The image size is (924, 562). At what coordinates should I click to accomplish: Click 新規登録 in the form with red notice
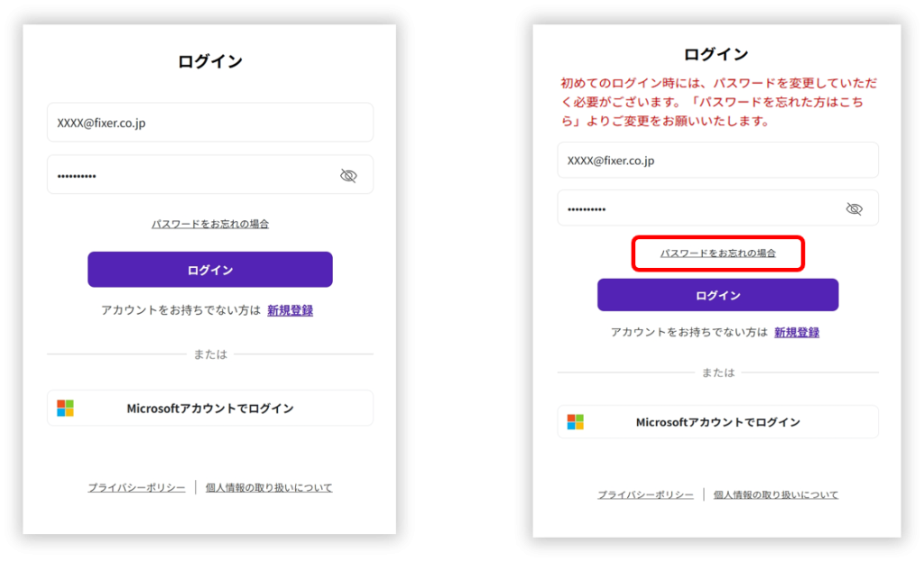[797, 332]
